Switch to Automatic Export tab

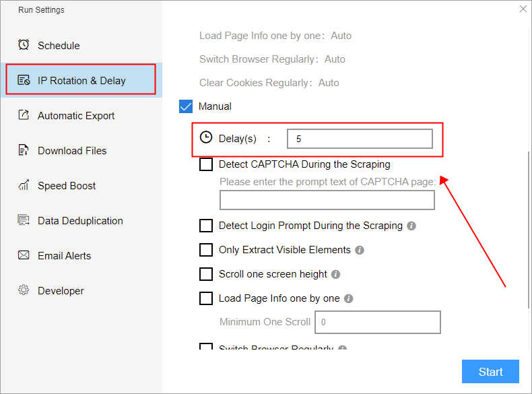76,116
